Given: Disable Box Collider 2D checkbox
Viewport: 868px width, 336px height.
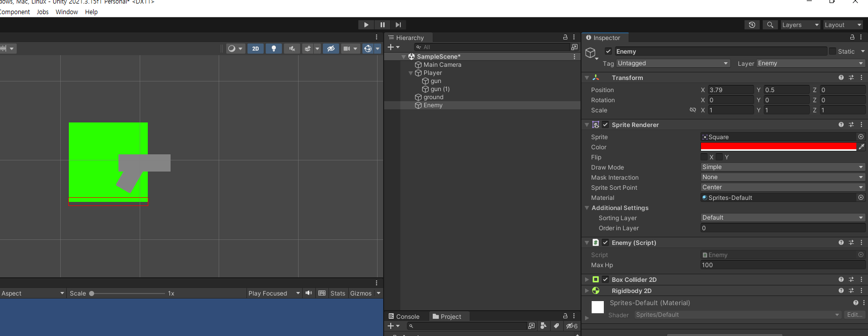Looking at the screenshot, I should [x=605, y=279].
